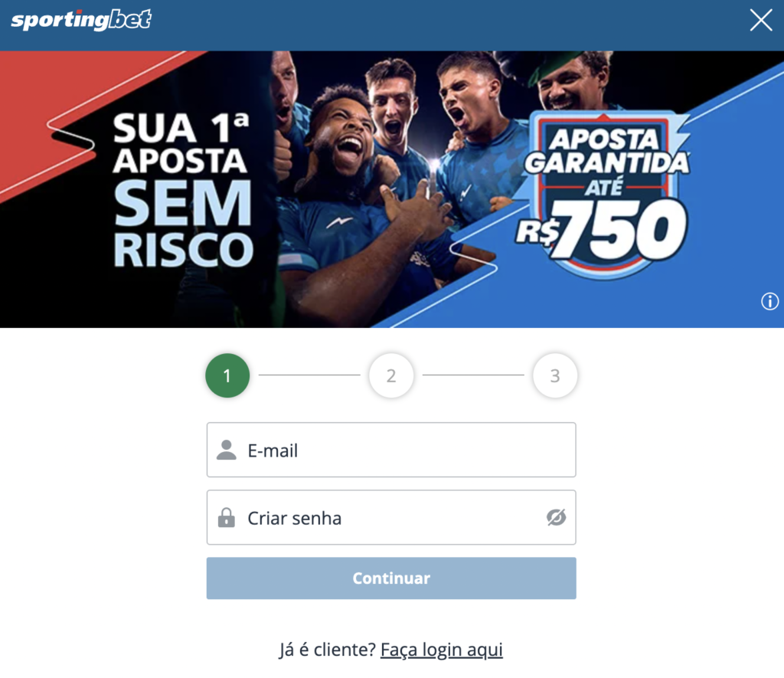Click the padlock icon beside Criar senha
784x678 pixels.
[x=227, y=518]
